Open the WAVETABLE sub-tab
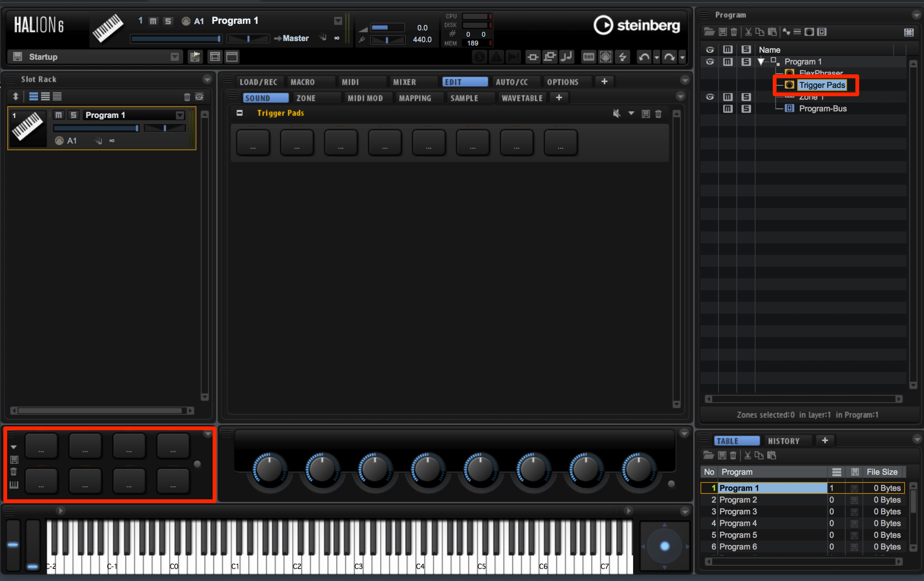 522,98
